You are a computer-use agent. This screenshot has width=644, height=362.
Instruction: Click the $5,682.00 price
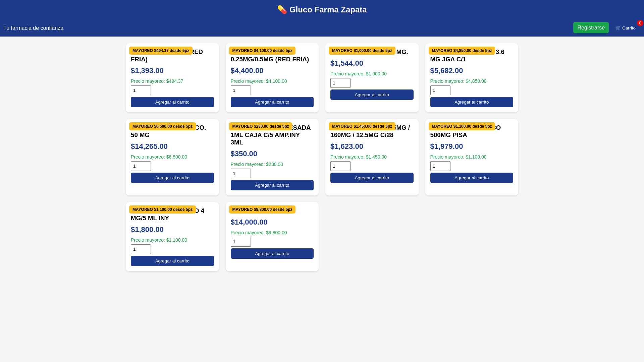tap(446, 71)
